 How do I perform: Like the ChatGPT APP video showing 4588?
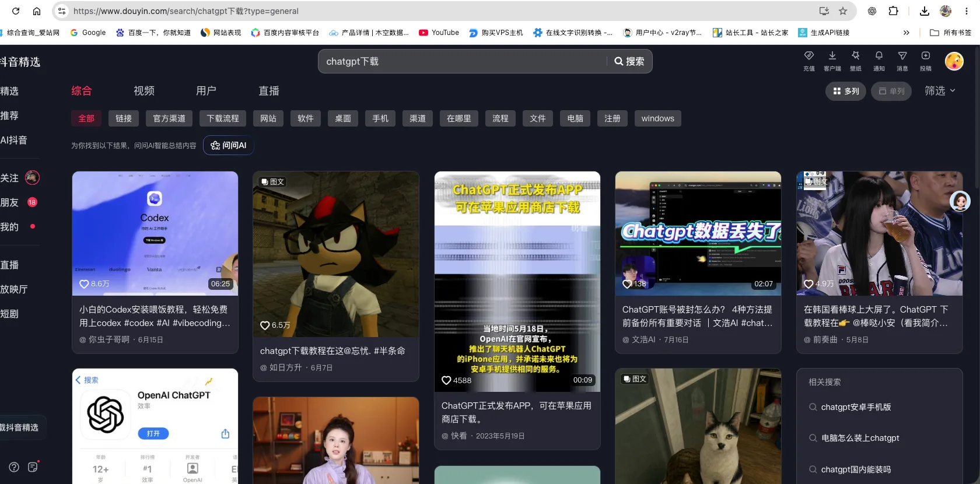click(446, 380)
